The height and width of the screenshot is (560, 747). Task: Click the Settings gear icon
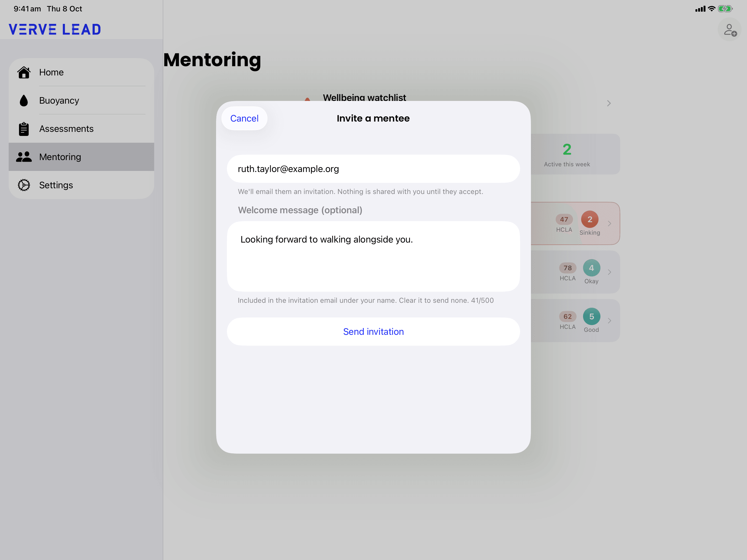pos(24,185)
